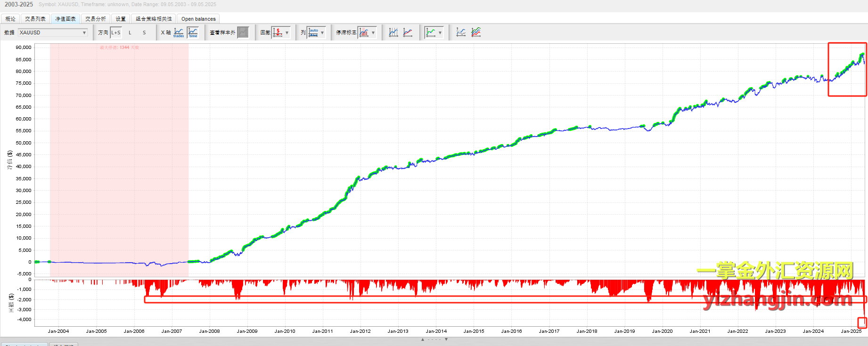This screenshot has height=346, width=868.
Task: Click the '50,000' y-axis label
Action: click(24, 143)
